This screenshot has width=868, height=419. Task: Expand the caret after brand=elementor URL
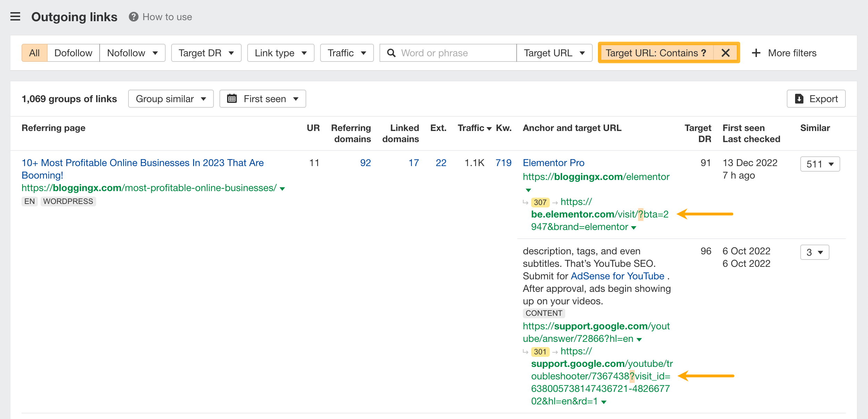coord(634,228)
